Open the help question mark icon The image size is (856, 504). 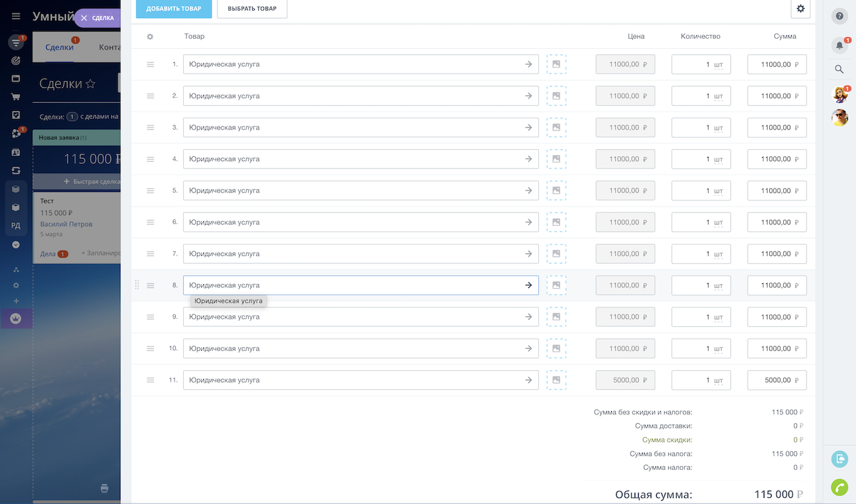839,17
